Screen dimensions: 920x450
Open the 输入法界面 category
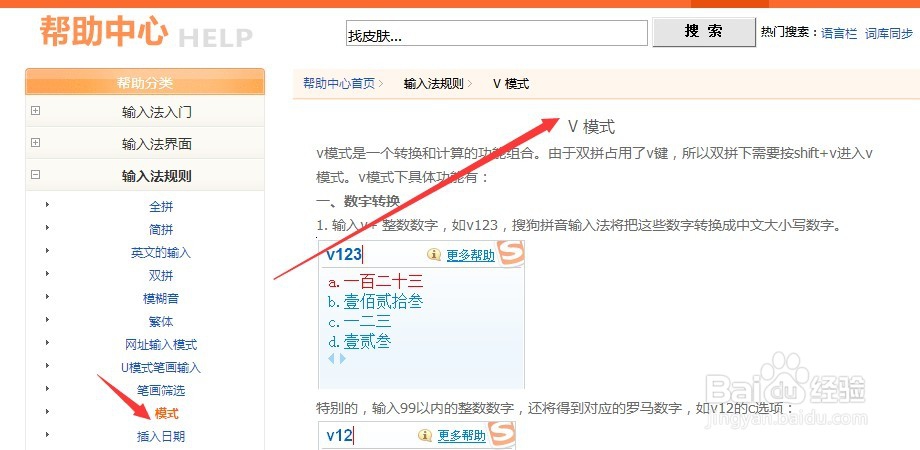(x=157, y=144)
